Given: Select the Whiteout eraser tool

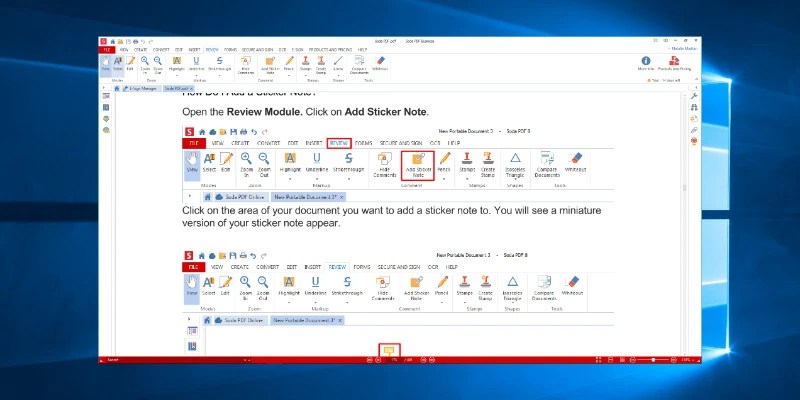Looking at the screenshot, I should pos(380,63).
